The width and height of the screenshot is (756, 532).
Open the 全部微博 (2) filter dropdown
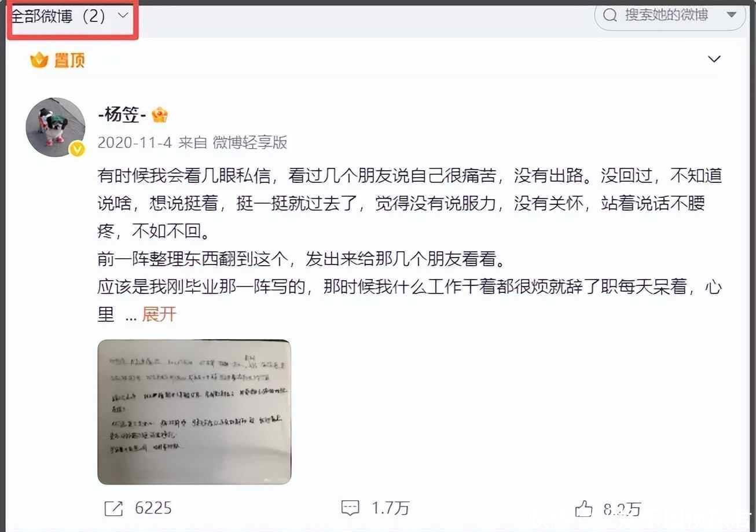point(69,16)
